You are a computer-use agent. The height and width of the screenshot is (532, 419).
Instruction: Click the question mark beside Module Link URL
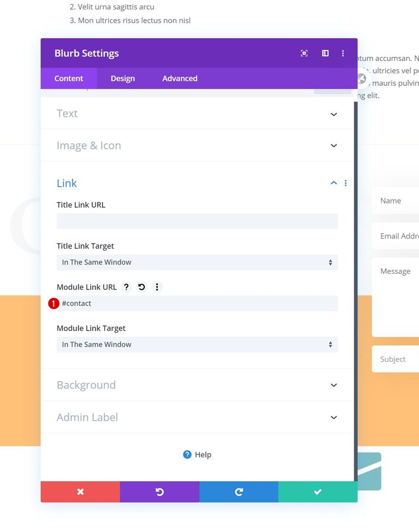pos(126,287)
